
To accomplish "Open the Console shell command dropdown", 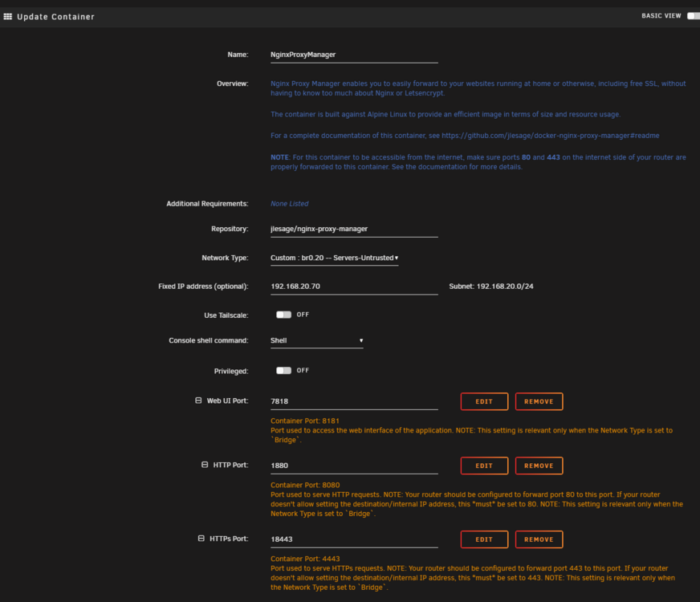I will point(317,340).
